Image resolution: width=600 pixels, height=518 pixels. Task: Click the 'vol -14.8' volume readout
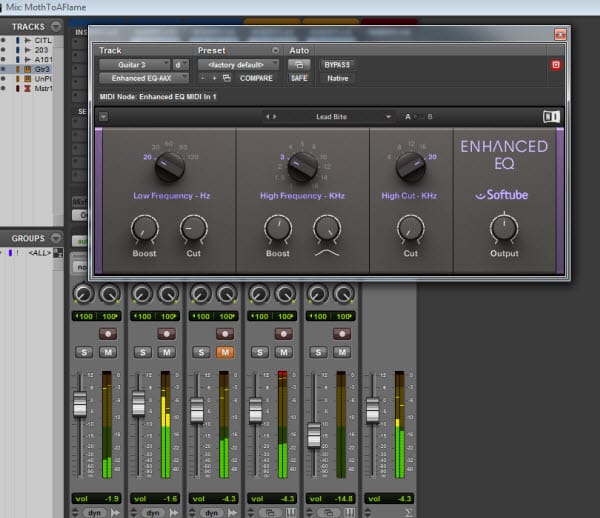[331, 498]
